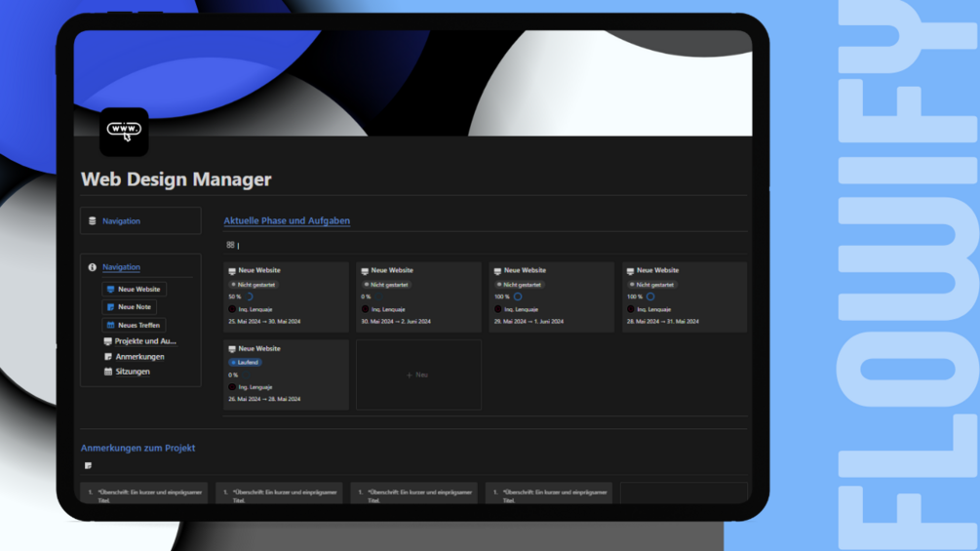
Task: Click the avatar on the 25. Mai 2024 card
Action: pyautogui.click(x=232, y=309)
